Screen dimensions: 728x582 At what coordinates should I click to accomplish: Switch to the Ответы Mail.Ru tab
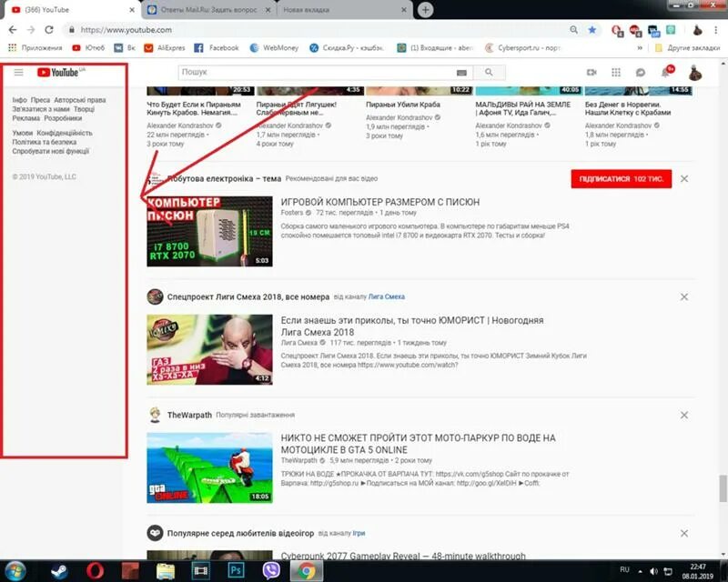click(x=209, y=10)
